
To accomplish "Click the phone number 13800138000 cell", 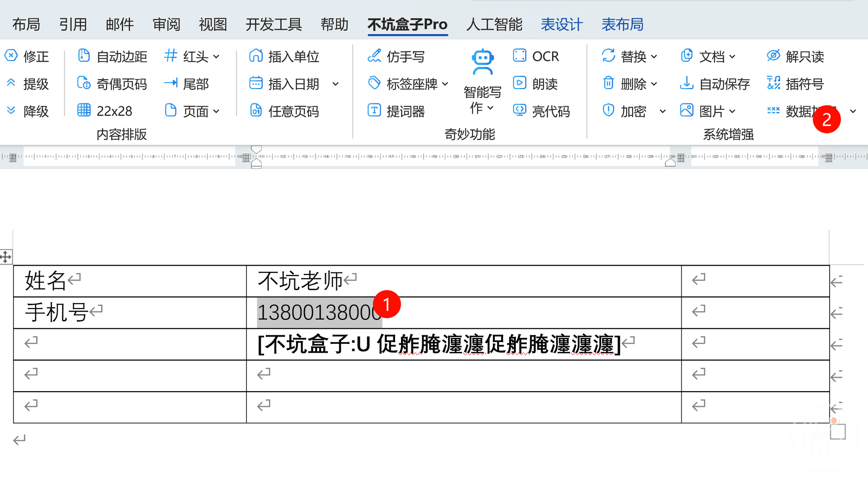I will [464, 313].
